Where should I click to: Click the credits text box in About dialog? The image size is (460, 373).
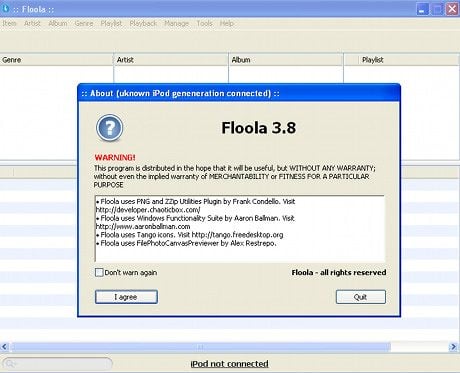[x=240, y=228]
